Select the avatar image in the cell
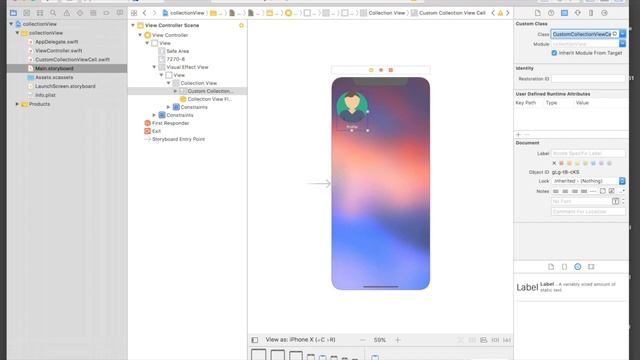The height and width of the screenshot is (360, 640). tap(352, 107)
